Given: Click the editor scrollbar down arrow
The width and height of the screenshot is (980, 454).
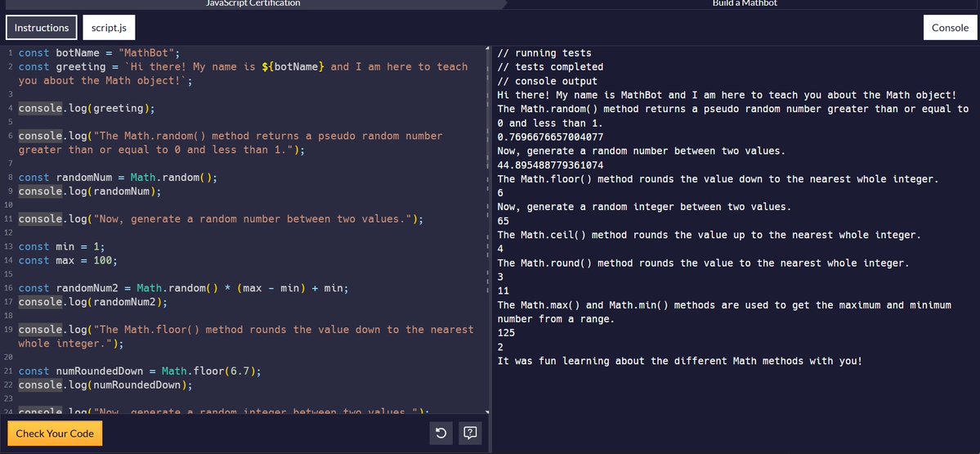Looking at the screenshot, I should (x=487, y=411).
